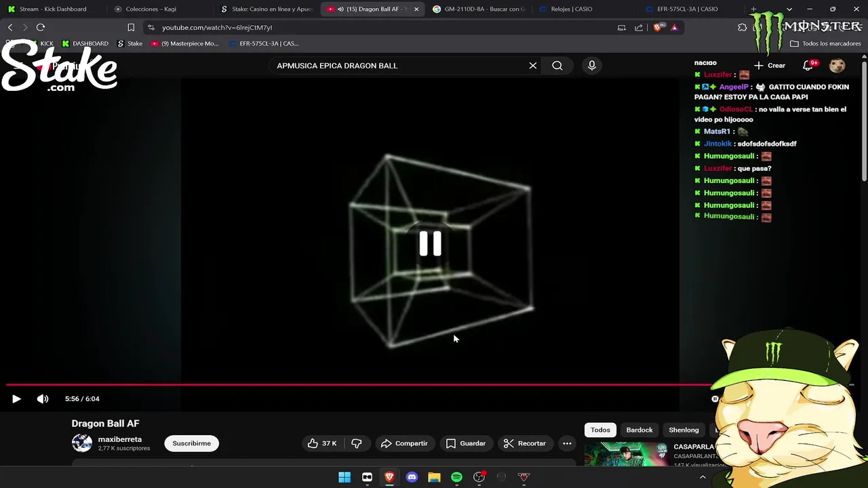This screenshot has width=868, height=488.
Task: Open Brave browser from the taskbar
Action: (x=389, y=477)
